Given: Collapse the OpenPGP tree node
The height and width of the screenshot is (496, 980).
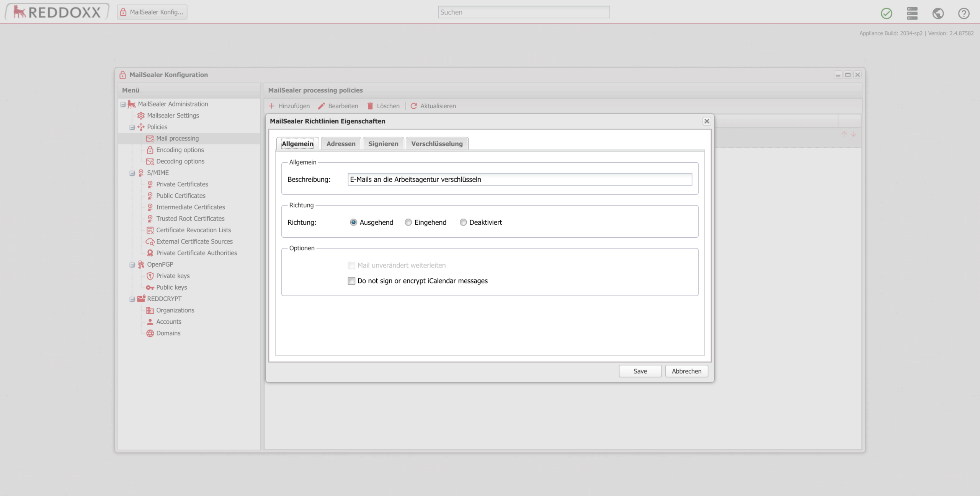Looking at the screenshot, I should click(x=132, y=264).
